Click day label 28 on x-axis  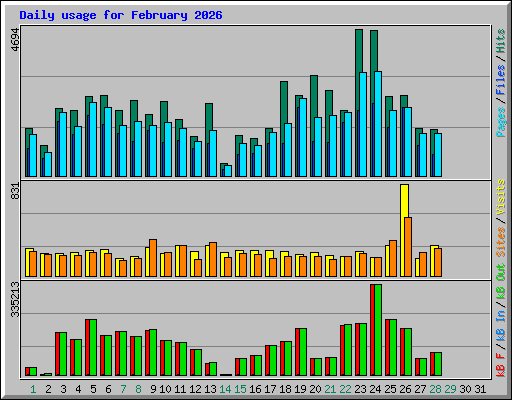435,389
